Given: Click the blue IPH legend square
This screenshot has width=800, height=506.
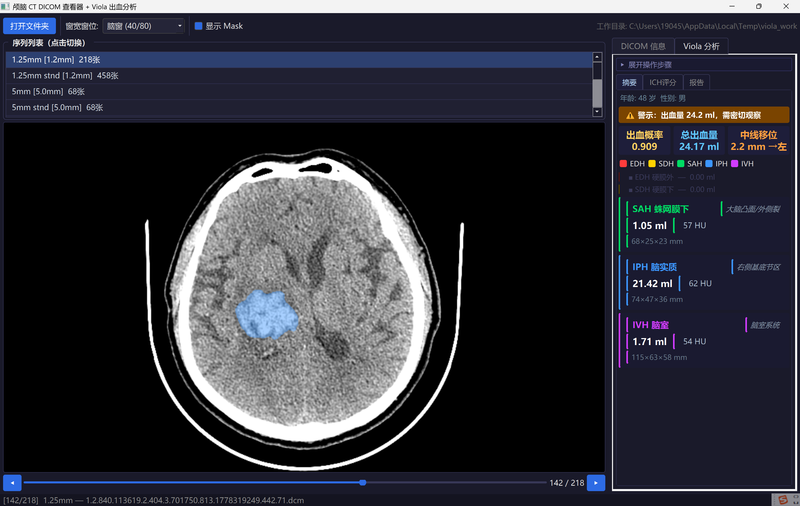Looking at the screenshot, I should tap(709, 164).
